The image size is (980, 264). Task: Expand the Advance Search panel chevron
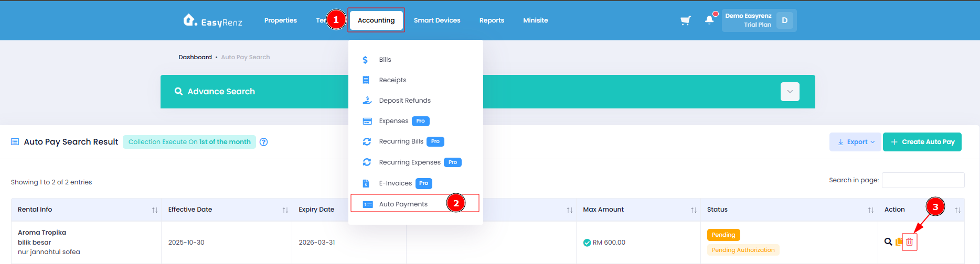pos(790,92)
